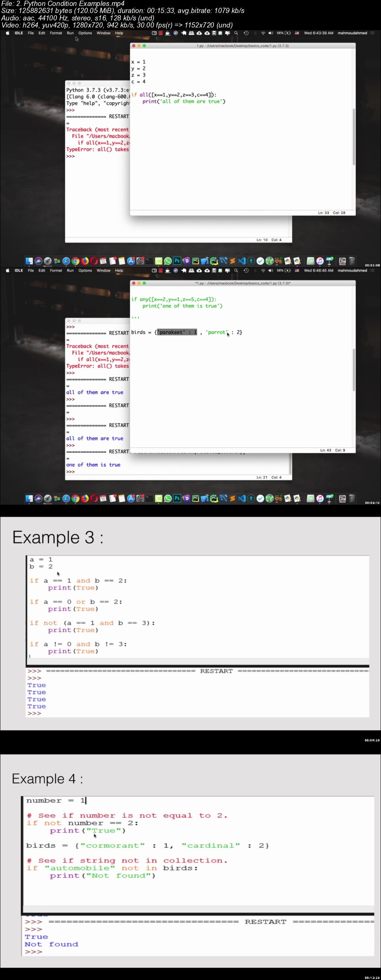Open Google Chrome in the 6:43 AM screen's dock
The image size is (381, 980).
pyautogui.click(x=76, y=261)
